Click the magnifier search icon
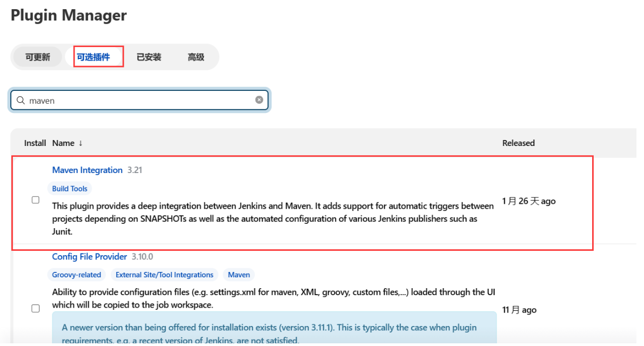Image resolution: width=644 pixels, height=346 pixels. 21,100
